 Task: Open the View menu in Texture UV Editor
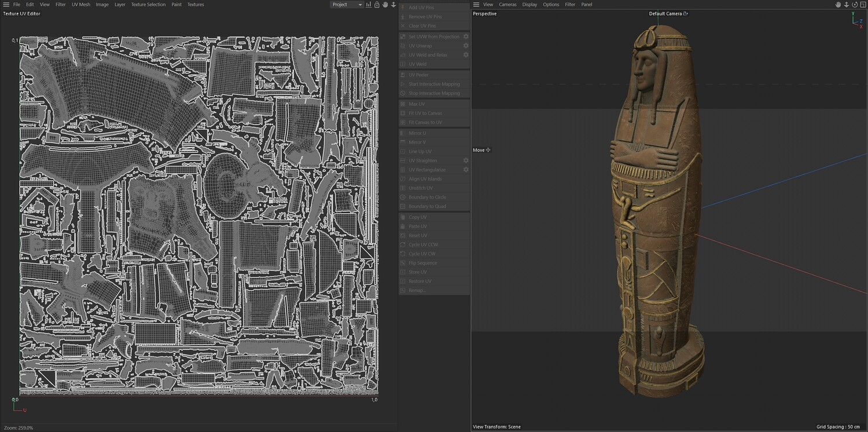45,5
